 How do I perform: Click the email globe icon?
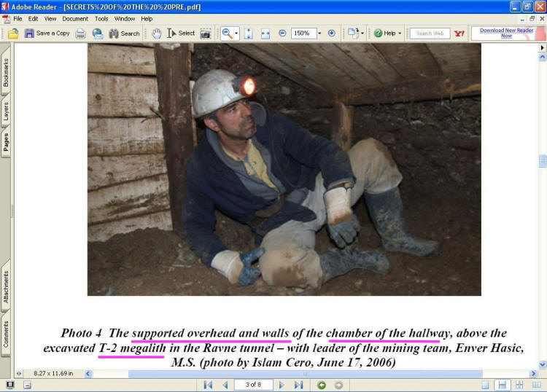pyautogui.click(x=98, y=34)
